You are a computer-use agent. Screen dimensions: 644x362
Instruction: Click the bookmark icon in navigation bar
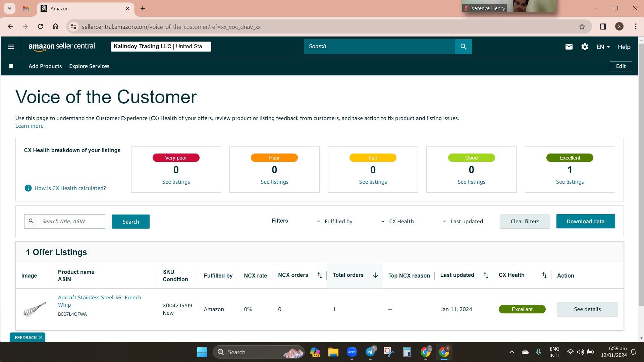(x=11, y=66)
